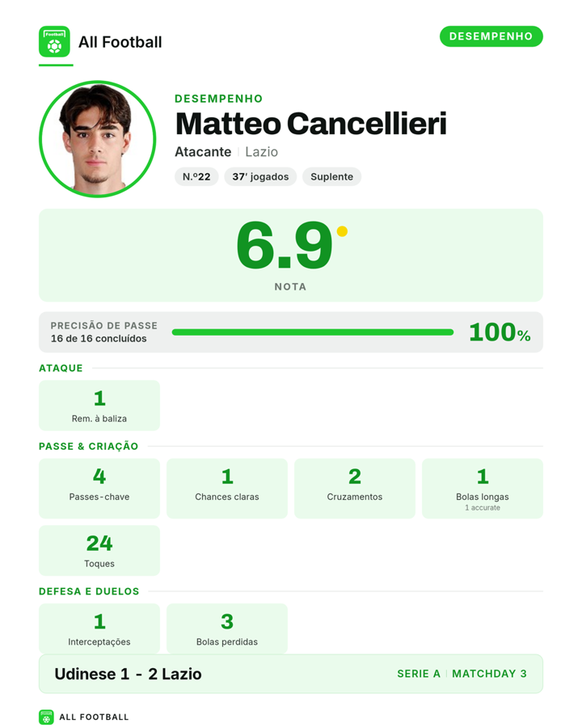Open the 6.9 Nota rating card
Viewport: 582px width, 728px height.
point(291,255)
